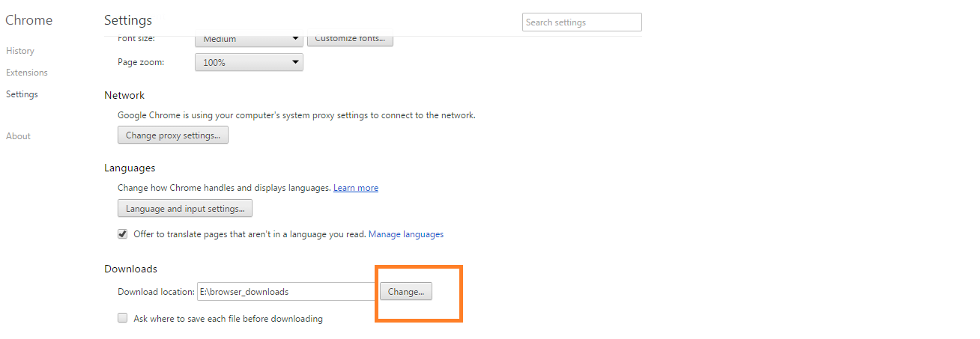The image size is (980, 339).
Task: Click the Search settings field
Action: click(582, 22)
